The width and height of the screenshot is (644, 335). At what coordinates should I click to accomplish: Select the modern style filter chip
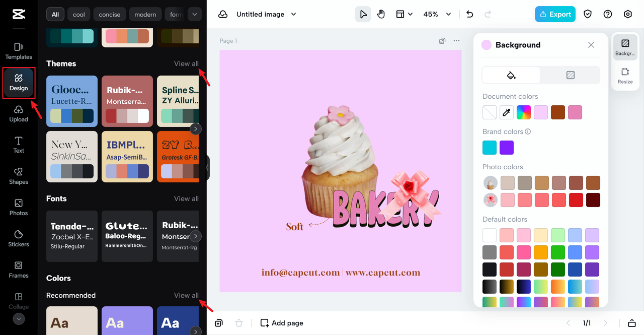click(x=145, y=14)
